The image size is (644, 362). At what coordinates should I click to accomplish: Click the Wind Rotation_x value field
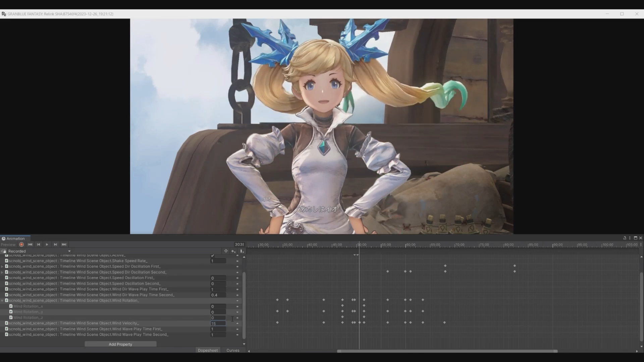[x=218, y=306]
